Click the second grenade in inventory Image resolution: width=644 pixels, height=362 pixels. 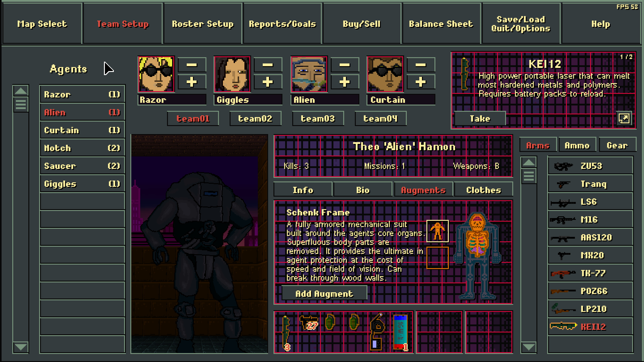(354, 322)
